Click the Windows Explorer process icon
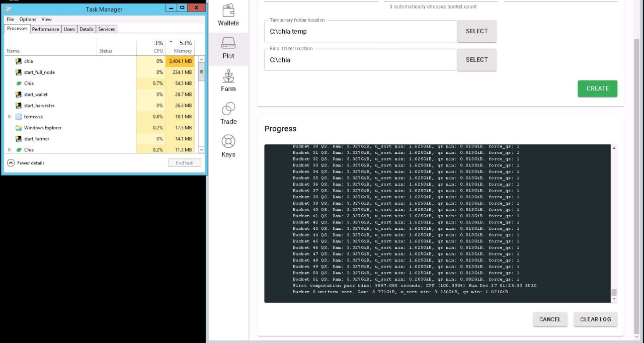Image resolution: width=644 pixels, height=343 pixels. point(19,128)
